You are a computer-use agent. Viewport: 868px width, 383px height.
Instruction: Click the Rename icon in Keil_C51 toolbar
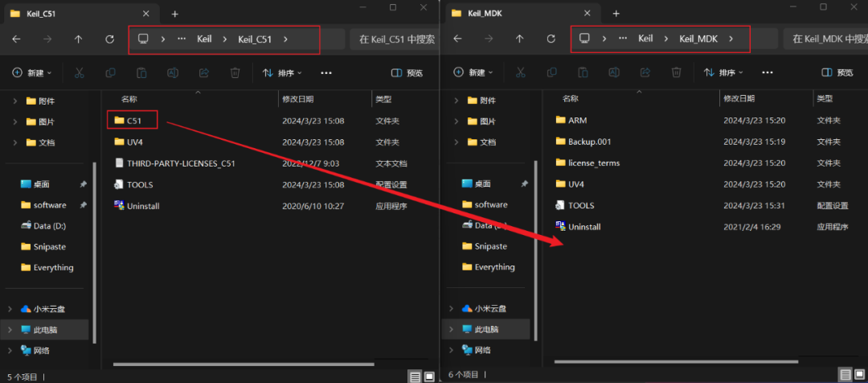172,72
